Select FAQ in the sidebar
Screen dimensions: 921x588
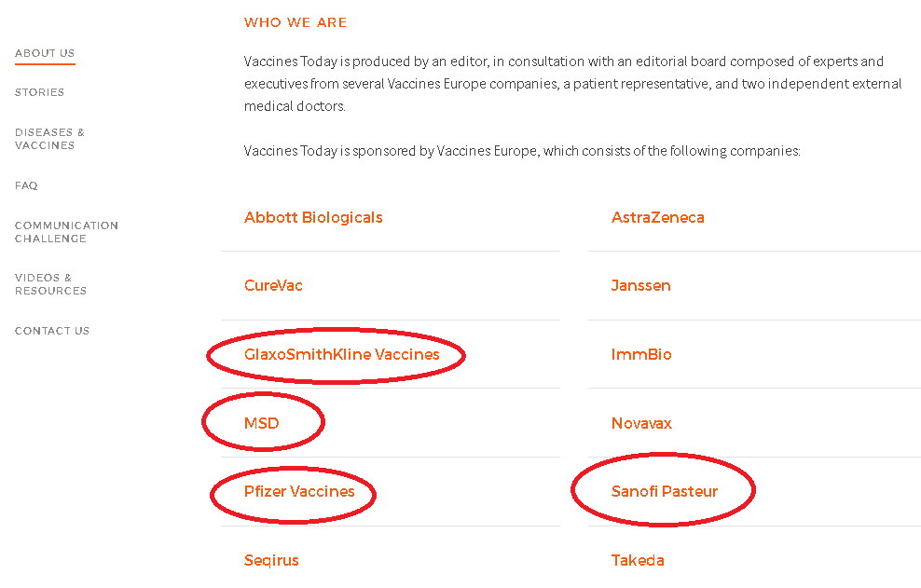click(26, 185)
